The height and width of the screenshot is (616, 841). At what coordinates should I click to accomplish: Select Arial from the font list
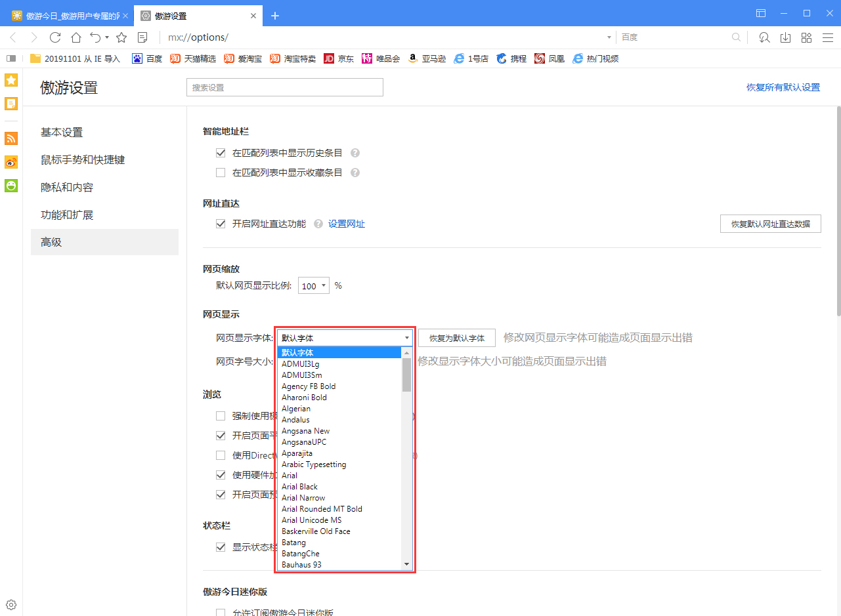[289, 475]
